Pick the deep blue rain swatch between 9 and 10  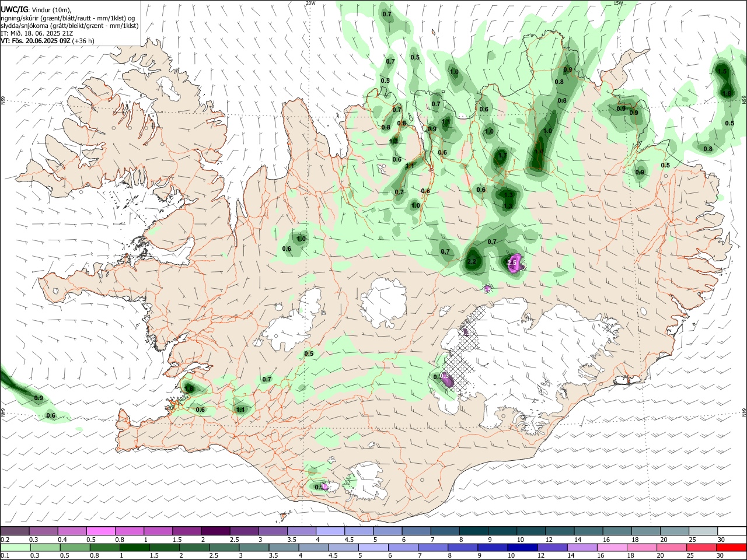[x=492, y=548]
